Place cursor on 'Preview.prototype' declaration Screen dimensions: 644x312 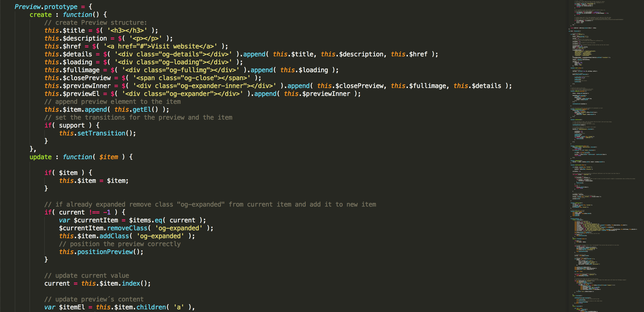coord(46,7)
